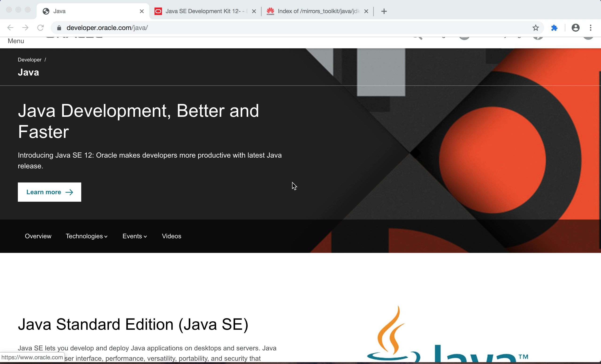The image size is (601, 364).
Task: Close the Index of /mirrors_toolkit tab
Action: (x=366, y=11)
